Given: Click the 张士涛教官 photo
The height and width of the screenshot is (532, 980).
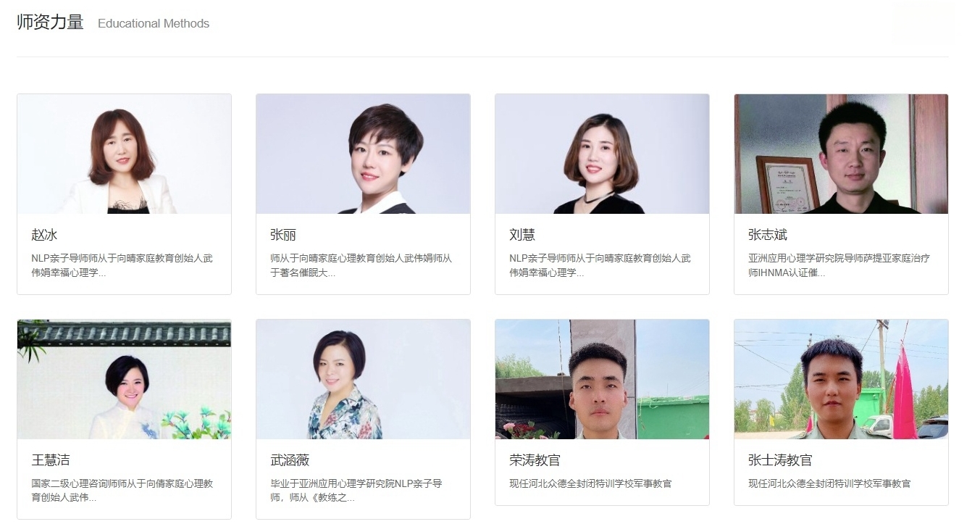Looking at the screenshot, I should click(841, 379).
